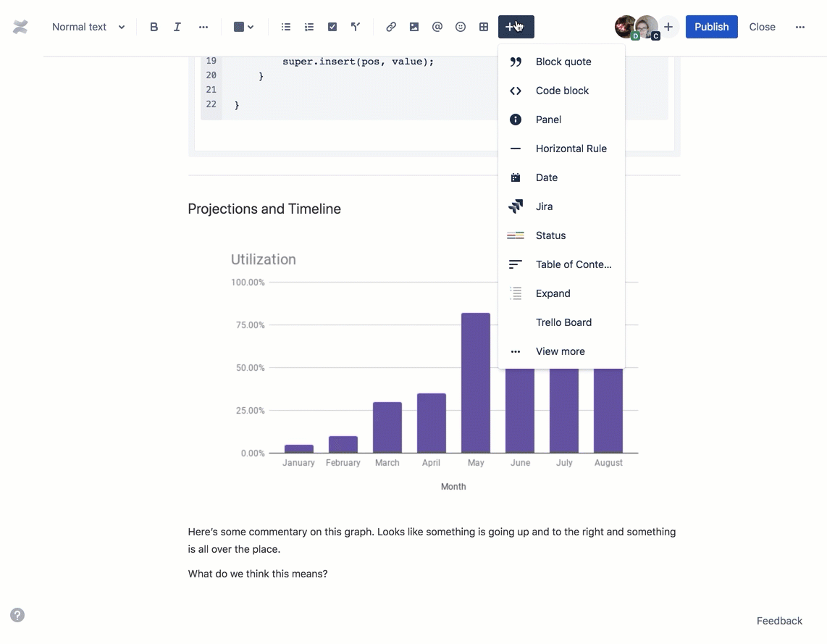827x644 pixels.
Task: Click the help question mark bubble
Action: (x=17, y=614)
